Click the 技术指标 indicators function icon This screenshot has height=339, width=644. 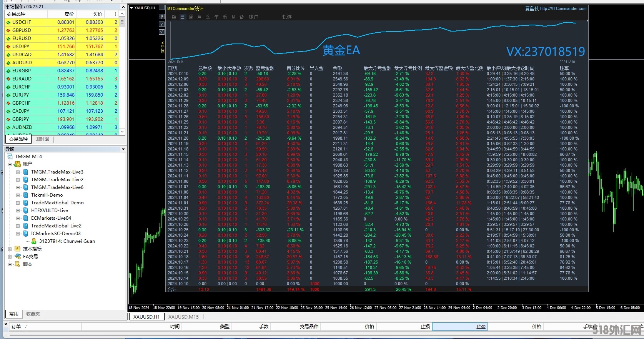click(x=17, y=249)
